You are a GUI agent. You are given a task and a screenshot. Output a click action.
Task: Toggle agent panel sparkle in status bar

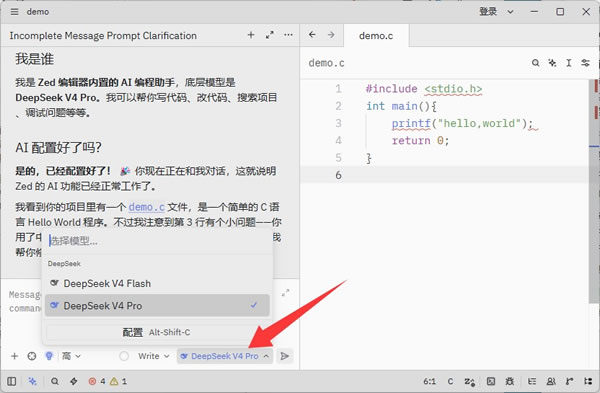point(33,381)
